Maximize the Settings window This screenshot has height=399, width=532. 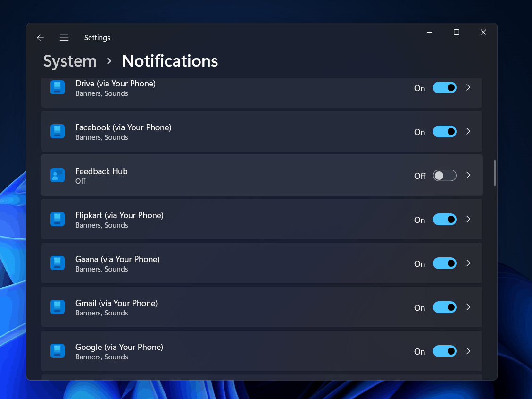pos(456,32)
